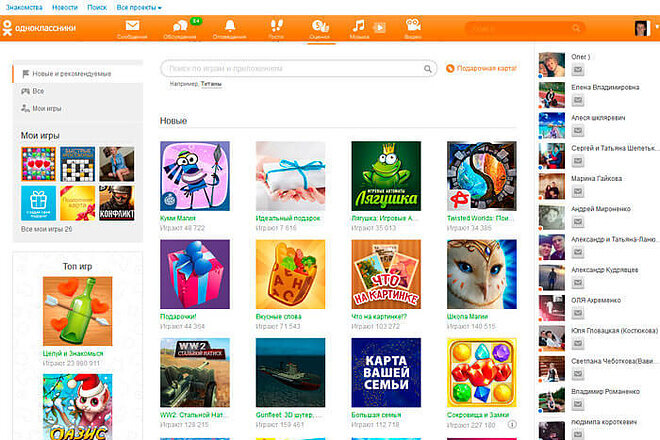Open the candy hearts game in Мои игры
Image resolution: width=660 pixels, height=440 pixels.
point(38,164)
